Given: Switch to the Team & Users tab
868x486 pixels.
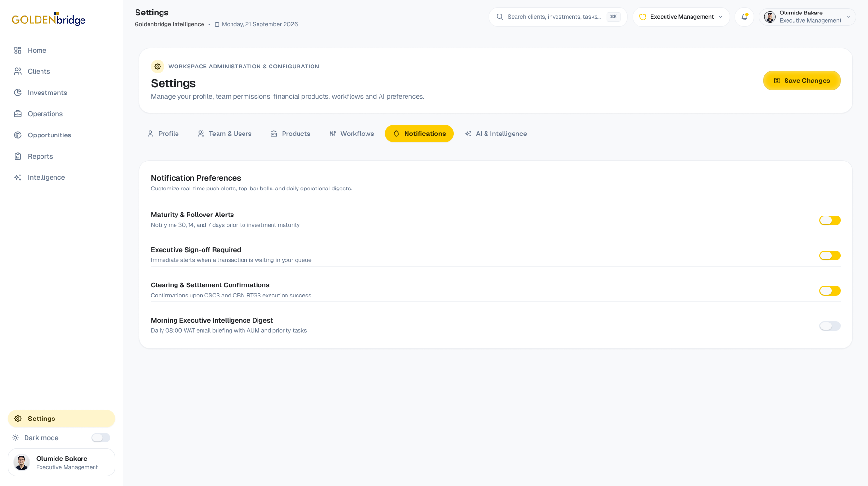Looking at the screenshot, I should click(224, 134).
